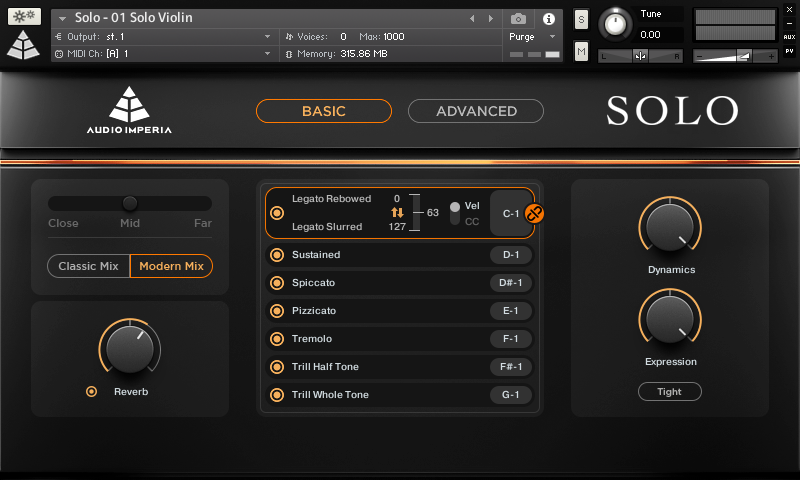Toggle the Trill Whole Tone articulation on/off
800x480 pixels.
click(x=277, y=395)
